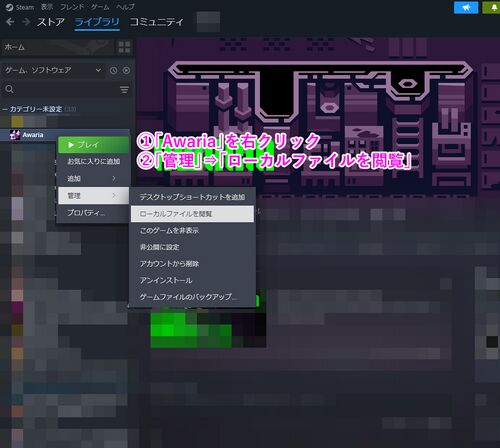Open the フレンド menu

pos(72,7)
